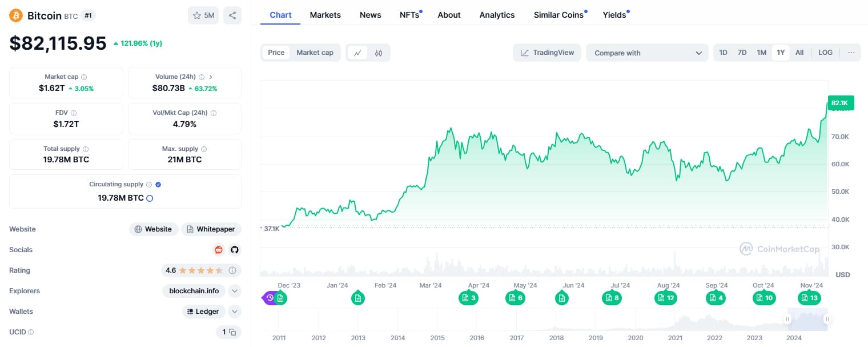Viewport: 868px width, 347px height.
Task: Select the All time range
Action: [x=799, y=53]
